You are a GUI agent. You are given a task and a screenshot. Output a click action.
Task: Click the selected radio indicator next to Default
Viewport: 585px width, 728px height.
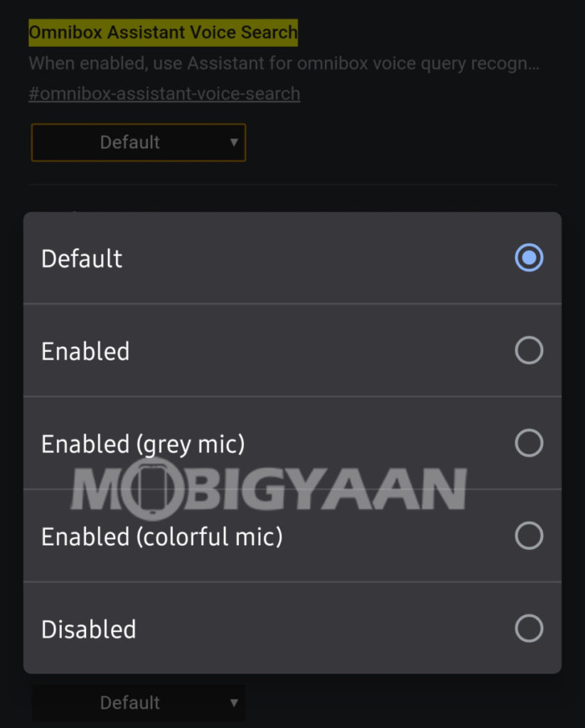coord(529,258)
